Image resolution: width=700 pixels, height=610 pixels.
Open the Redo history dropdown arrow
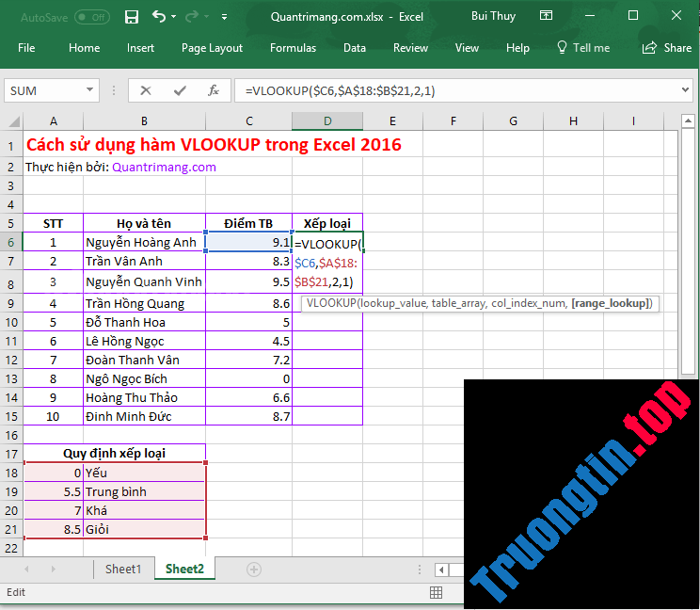coord(207,17)
